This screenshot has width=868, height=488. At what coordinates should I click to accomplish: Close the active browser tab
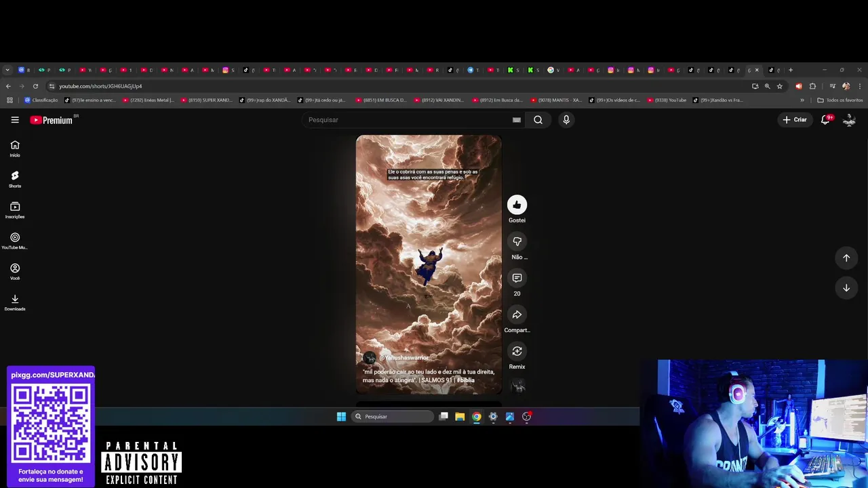[x=757, y=70]
